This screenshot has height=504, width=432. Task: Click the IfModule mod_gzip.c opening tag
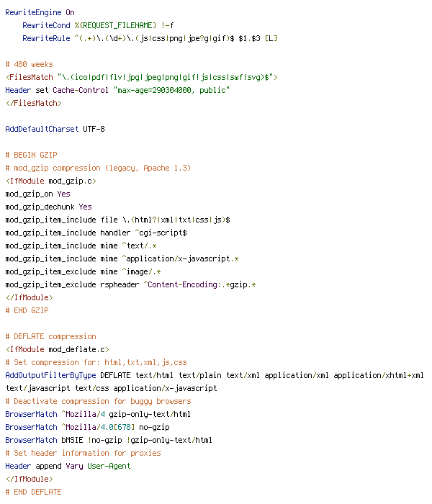click(51, 181)
